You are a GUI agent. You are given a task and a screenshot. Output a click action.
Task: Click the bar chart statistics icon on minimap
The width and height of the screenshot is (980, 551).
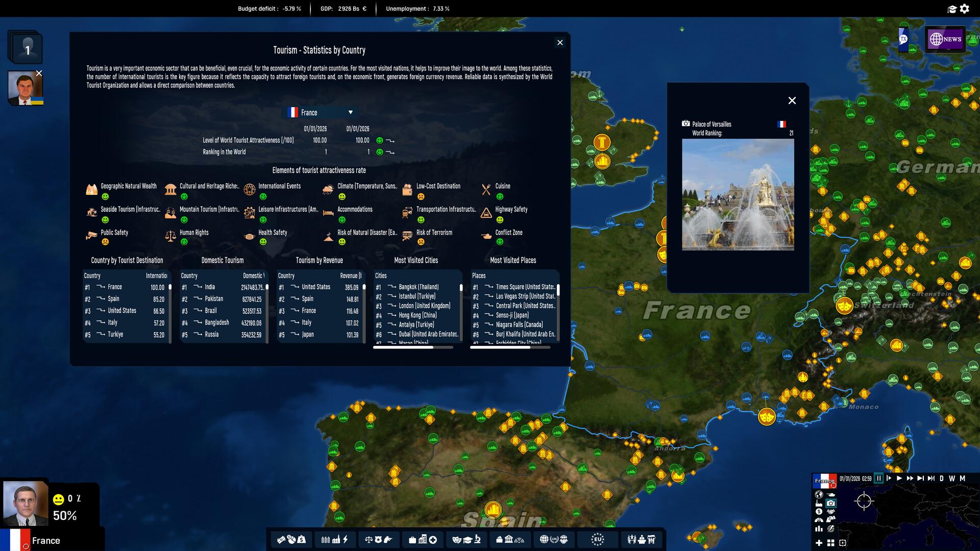819,529
